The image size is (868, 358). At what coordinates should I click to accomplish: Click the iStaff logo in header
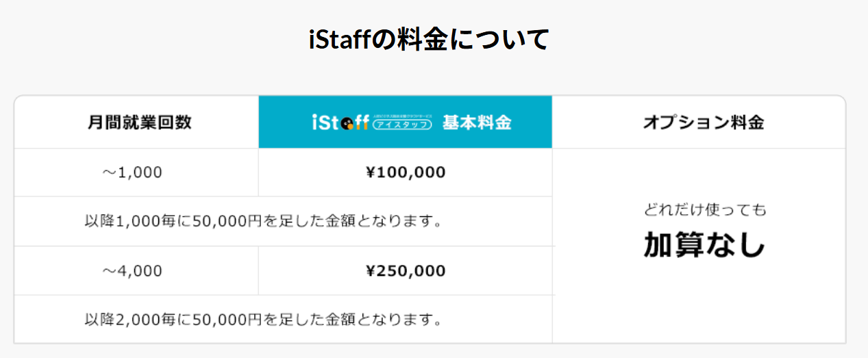pyautogui.click(x=371, y=123)
